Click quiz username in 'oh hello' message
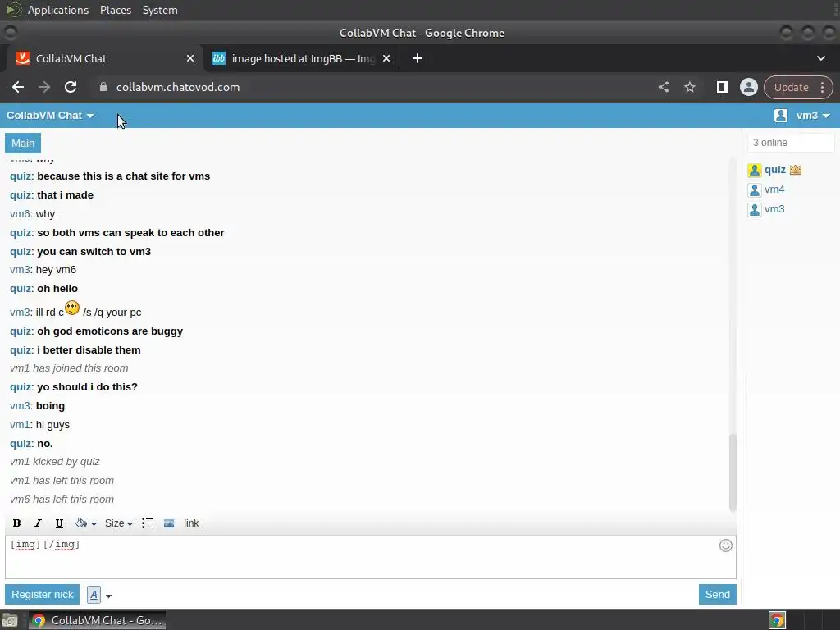The image size is (840, 630). [x=21, y=288]
